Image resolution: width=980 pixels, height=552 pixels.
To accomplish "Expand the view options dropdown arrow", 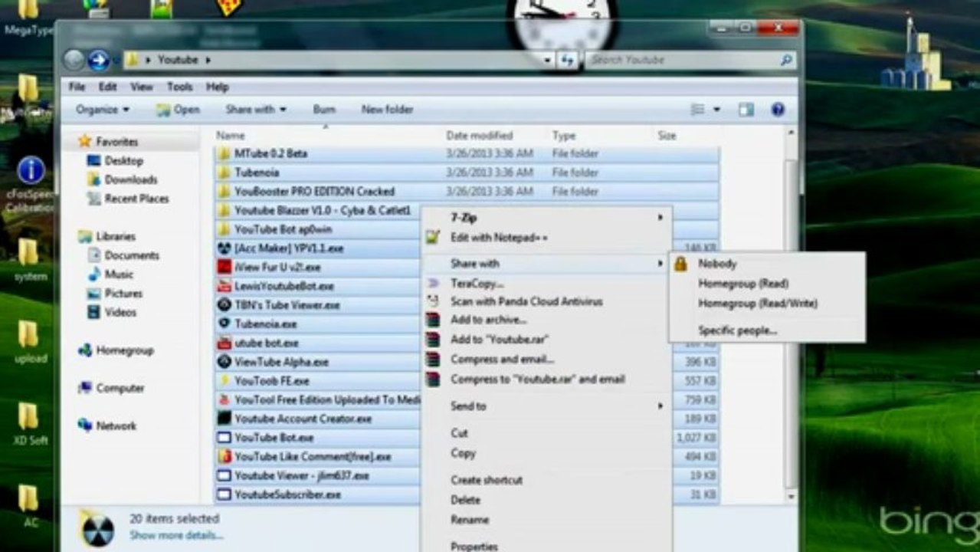I will [717, 110].
